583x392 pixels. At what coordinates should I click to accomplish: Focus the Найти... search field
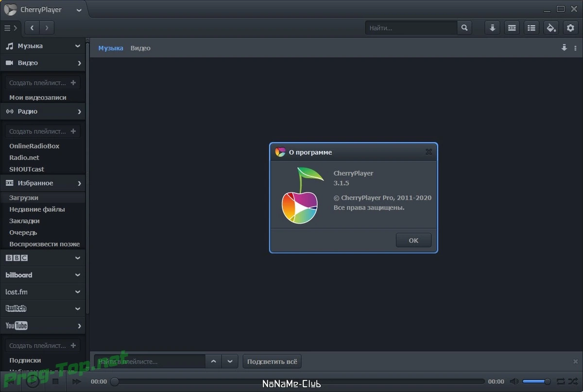411,28
